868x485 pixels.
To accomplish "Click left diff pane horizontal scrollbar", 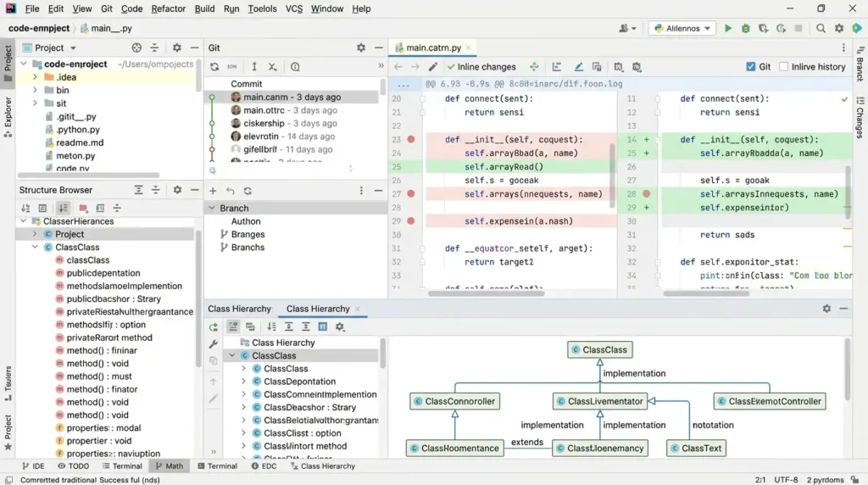I will tap(486, 293).
